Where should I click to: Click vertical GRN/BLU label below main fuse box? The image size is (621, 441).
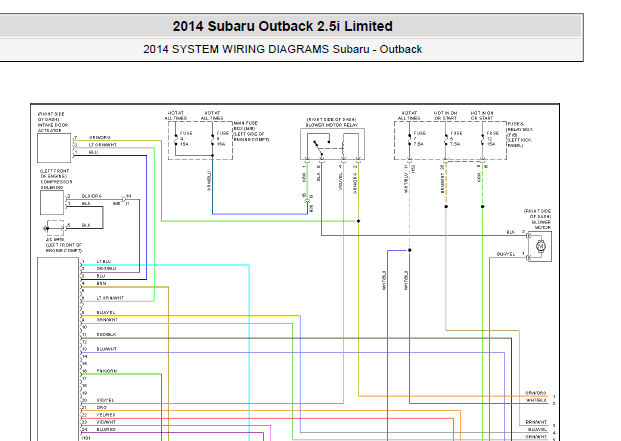coord(209,181)
